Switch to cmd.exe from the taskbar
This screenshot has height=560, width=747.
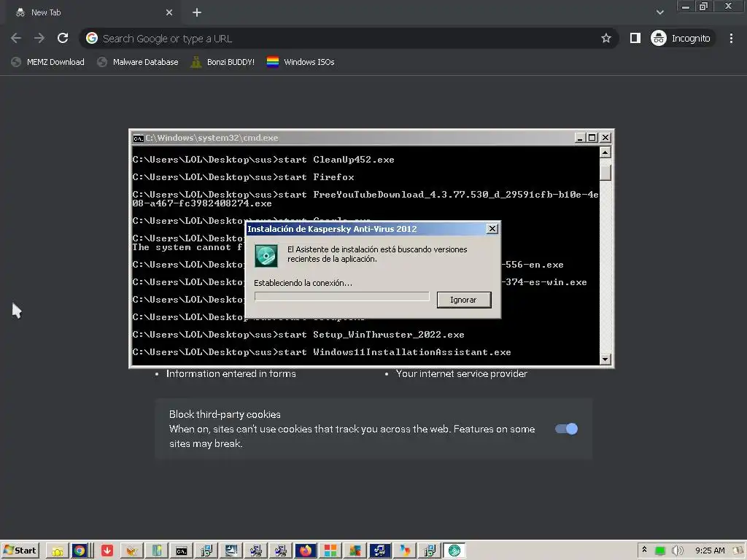click(x=182, y=551)
